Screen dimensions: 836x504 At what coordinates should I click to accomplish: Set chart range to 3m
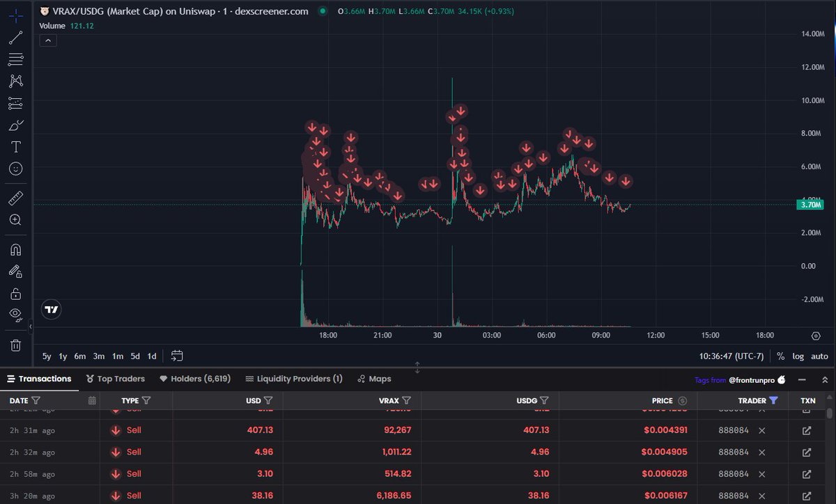coord(99,356)
